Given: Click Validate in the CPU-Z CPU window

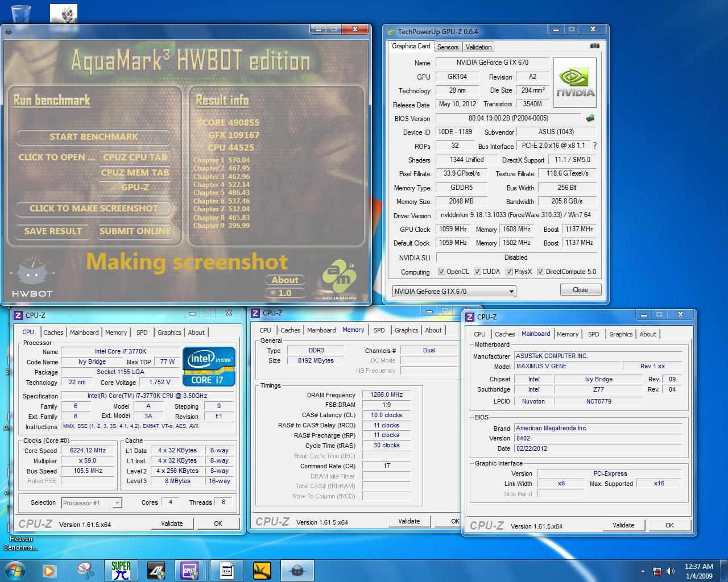Looking at the screenshot, I should point(172,523).
